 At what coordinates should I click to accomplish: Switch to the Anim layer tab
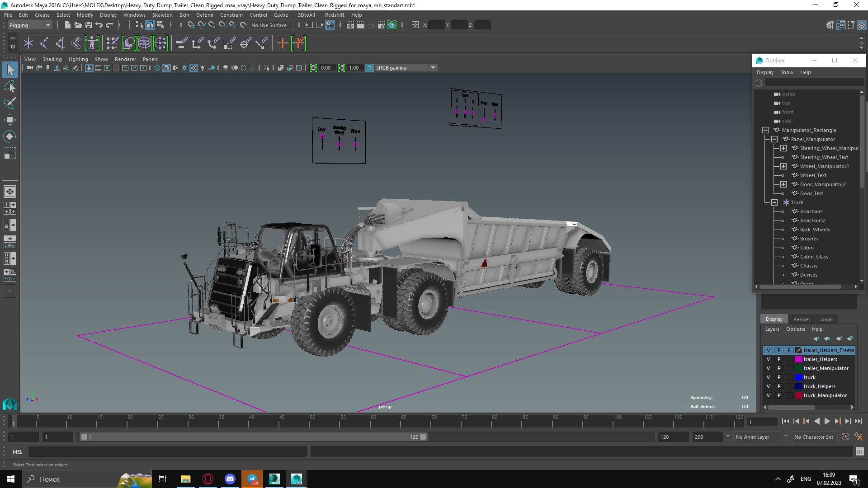(827, 319)
